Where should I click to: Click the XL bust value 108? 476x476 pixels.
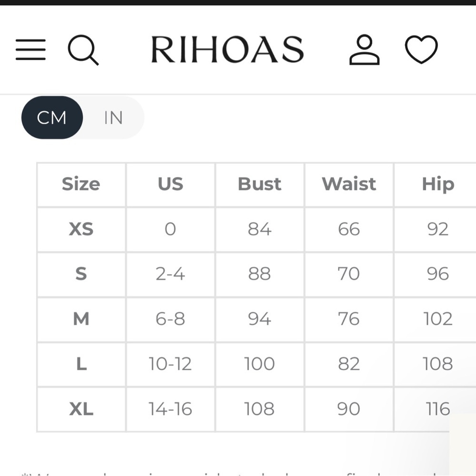(x=259, y=408)
